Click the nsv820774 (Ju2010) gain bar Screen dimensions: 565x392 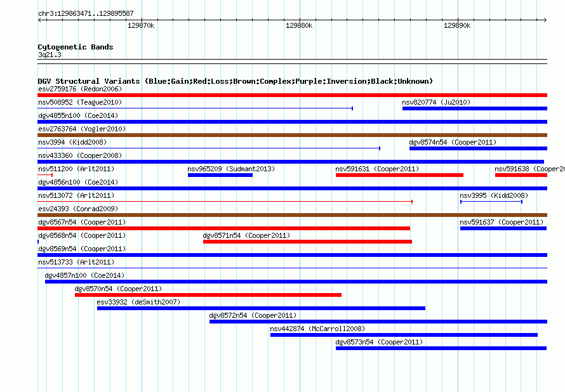tap(475, 108)
